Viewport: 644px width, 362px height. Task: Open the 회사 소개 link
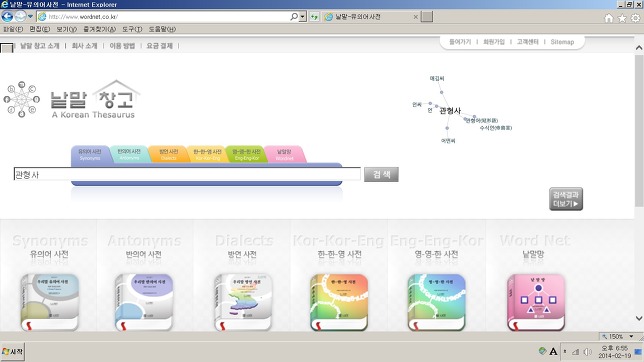[x=84, y=46]
